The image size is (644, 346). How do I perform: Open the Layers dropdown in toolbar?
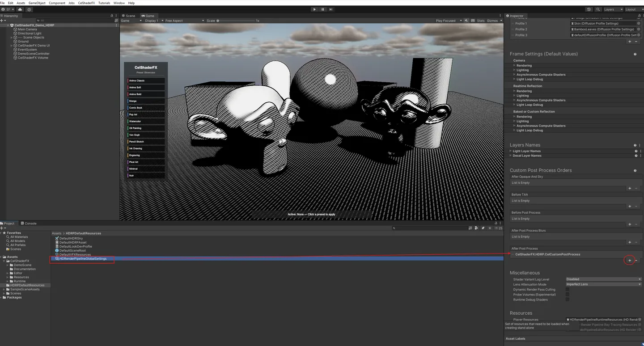(x=613, y=9)
